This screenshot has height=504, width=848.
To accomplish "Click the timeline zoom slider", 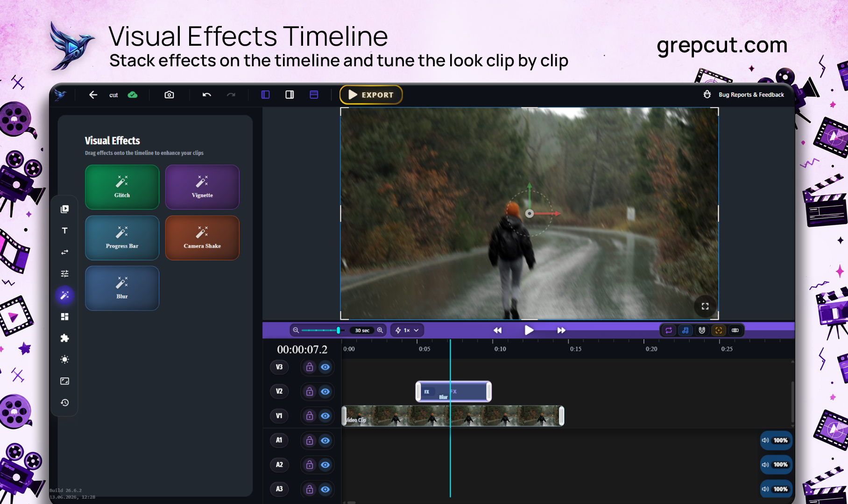I will click(x=322, y=330).
